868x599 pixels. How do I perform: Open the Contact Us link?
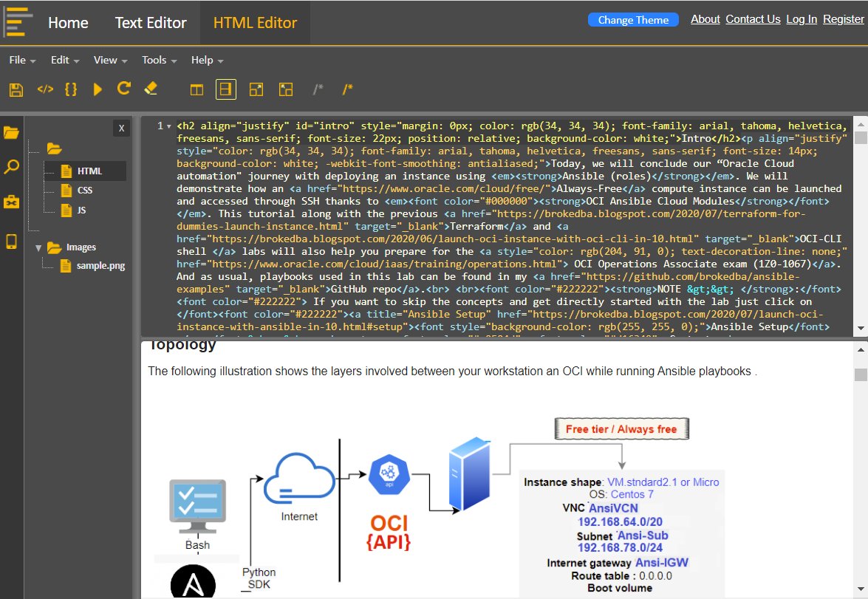(x=753, y=19)
